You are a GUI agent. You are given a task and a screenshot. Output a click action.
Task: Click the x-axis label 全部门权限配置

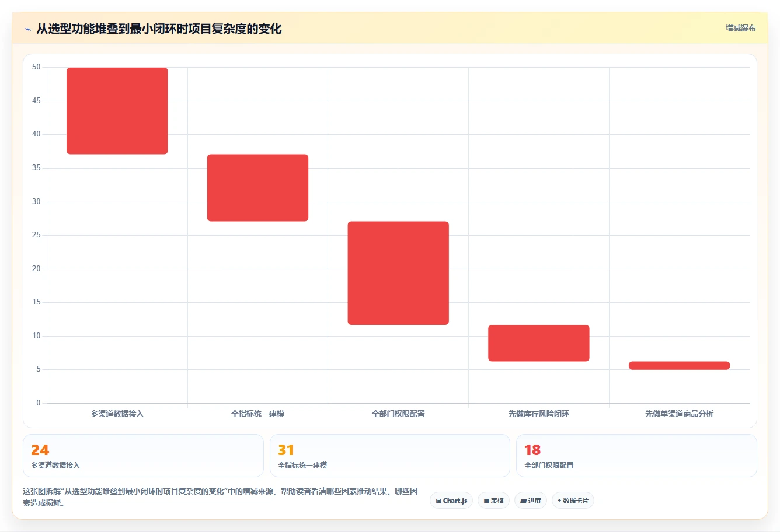398,414
